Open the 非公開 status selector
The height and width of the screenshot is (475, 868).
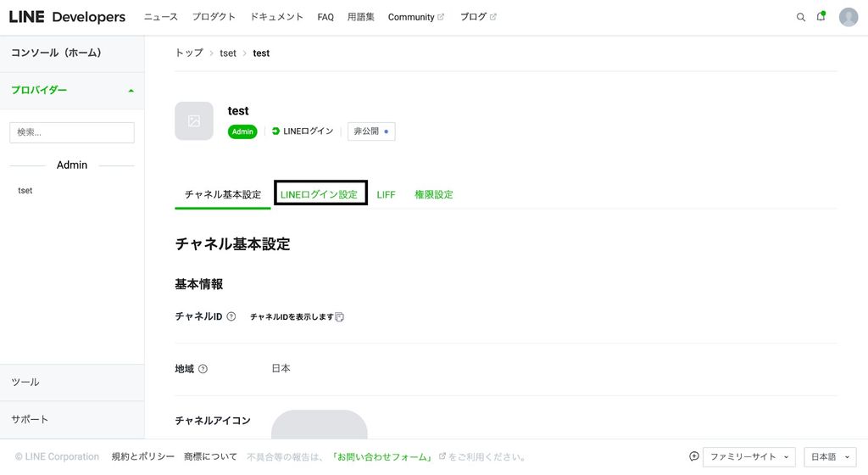tap(371, 131)
